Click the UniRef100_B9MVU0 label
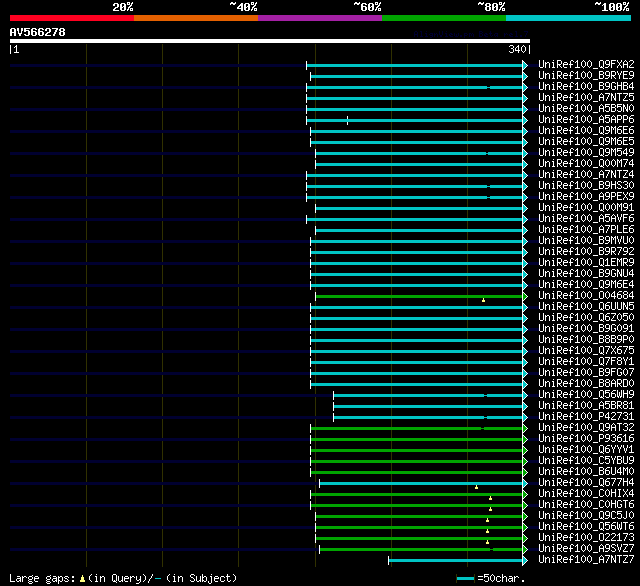The width and height of the screenshot is (640, 586). click(586, 241)
